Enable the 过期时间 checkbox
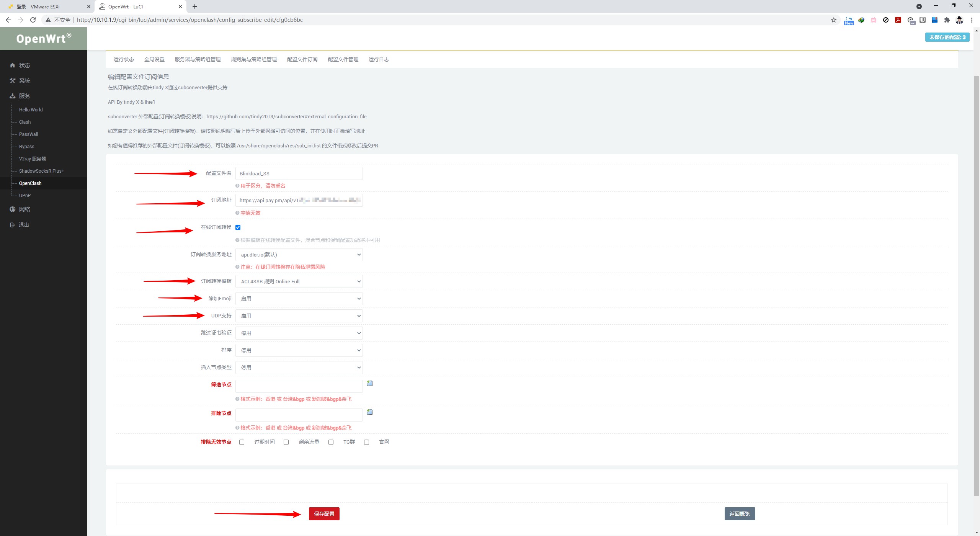This screenshot has width=980, height=536. coord(242,442)
